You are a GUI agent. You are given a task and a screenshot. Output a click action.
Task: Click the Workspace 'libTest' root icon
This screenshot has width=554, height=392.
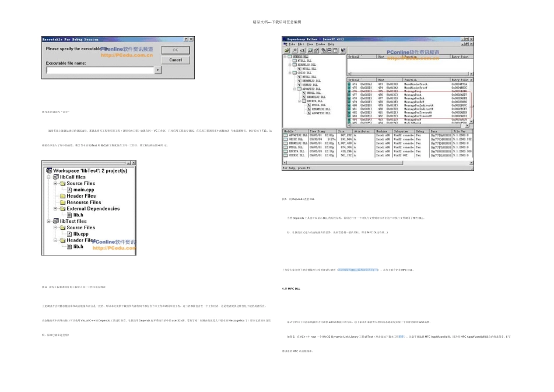click(x=49, y=171)
